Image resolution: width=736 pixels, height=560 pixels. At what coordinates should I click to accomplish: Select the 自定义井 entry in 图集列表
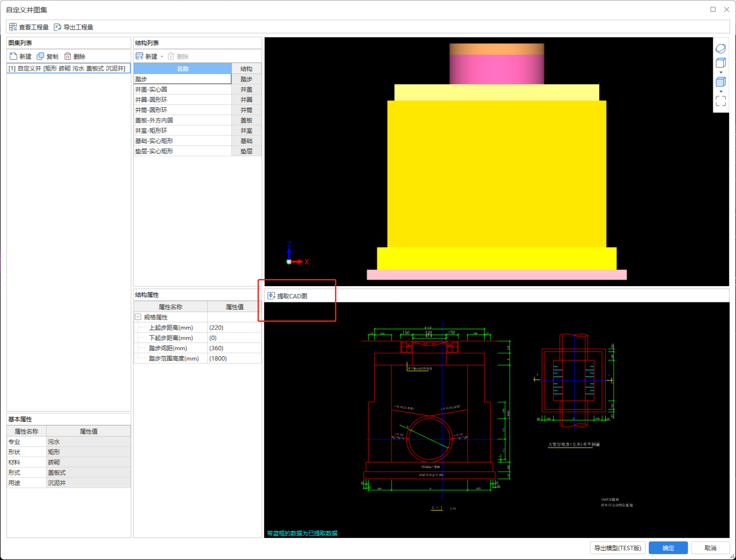click(67, 68)
